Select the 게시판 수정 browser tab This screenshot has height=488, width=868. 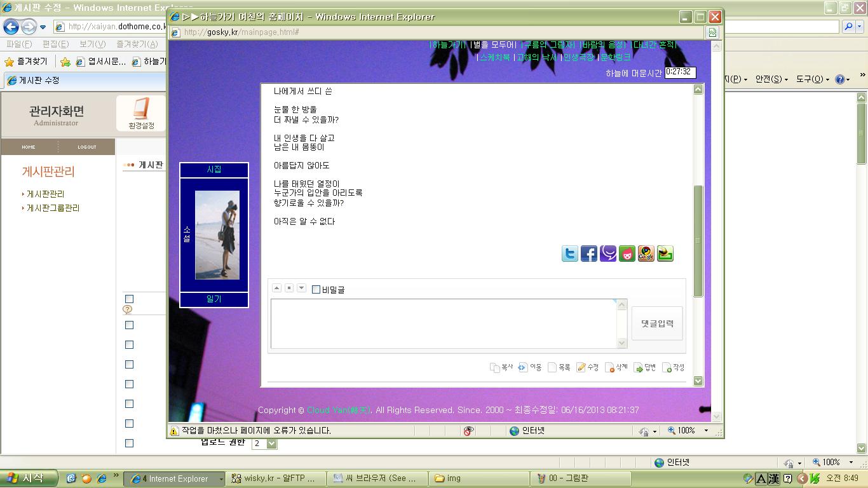85,81
